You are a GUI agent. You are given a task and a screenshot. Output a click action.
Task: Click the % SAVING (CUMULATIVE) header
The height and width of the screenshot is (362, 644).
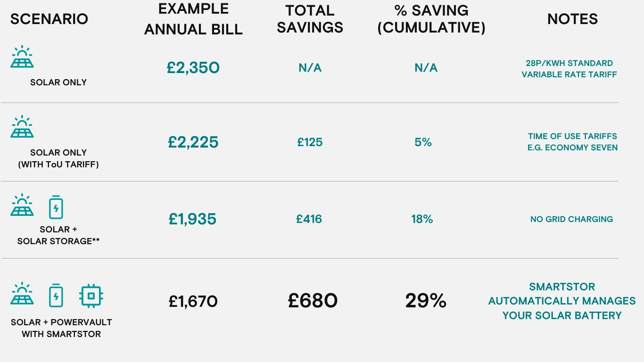(x=431, y=19)
